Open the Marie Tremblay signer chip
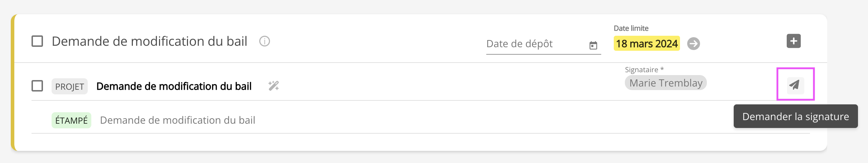 tap(666, 83)
